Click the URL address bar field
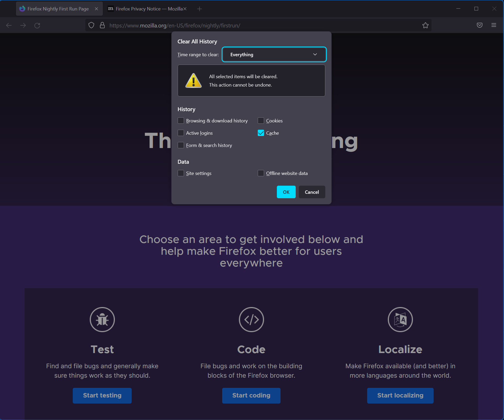 (262, 25)
